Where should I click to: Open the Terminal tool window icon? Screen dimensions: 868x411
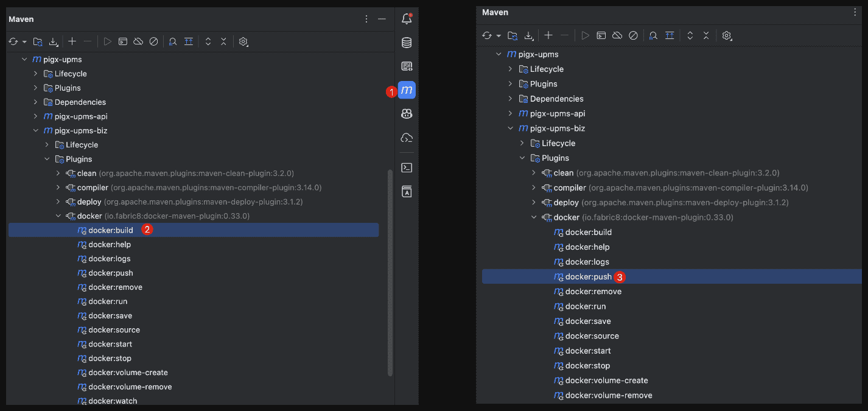(x=407, y=167)
